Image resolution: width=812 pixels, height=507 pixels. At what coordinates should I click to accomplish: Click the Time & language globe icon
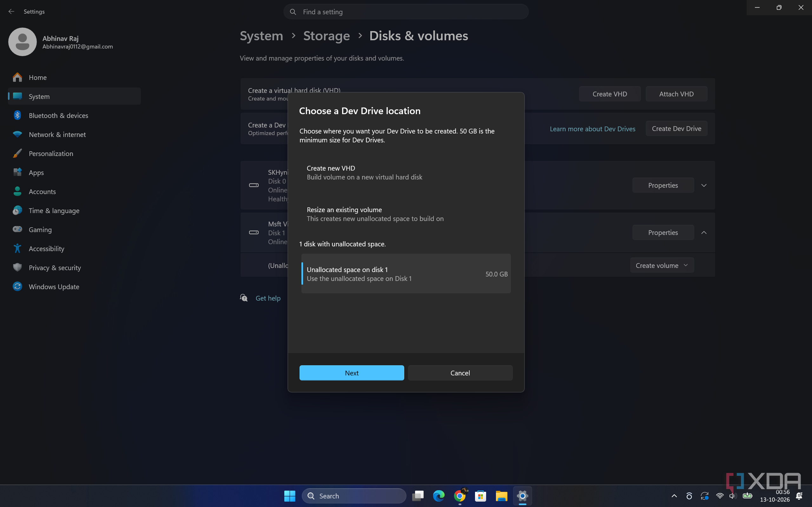point(17,211)
